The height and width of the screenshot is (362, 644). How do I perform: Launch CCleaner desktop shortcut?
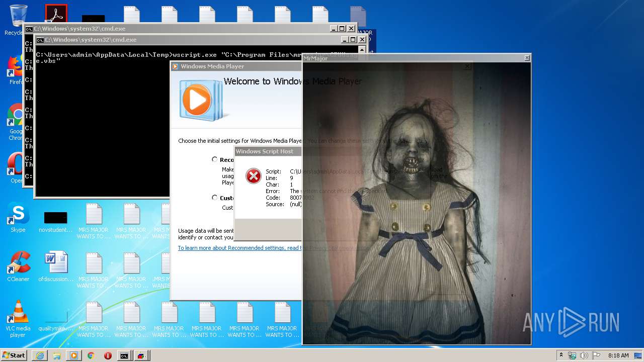tap(18, 266)
